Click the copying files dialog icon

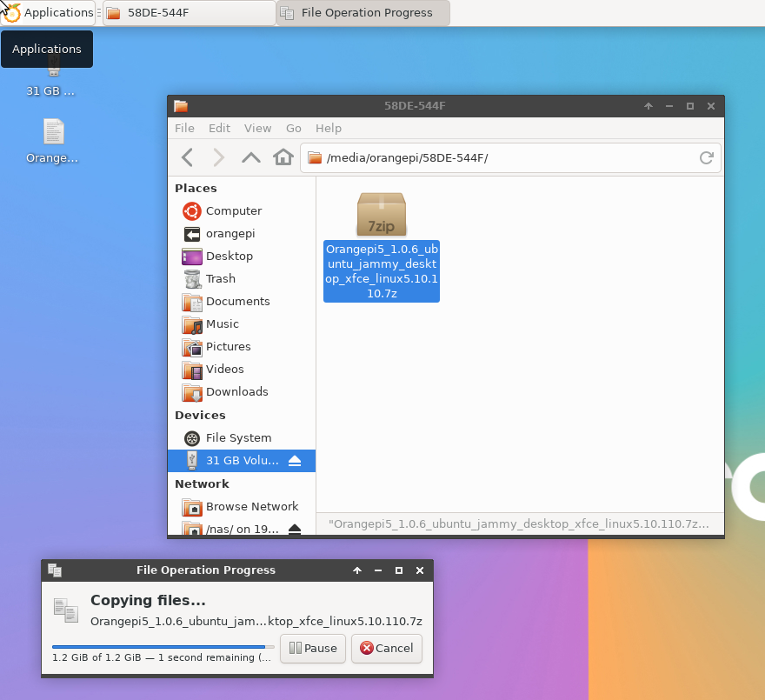(66, 610)
